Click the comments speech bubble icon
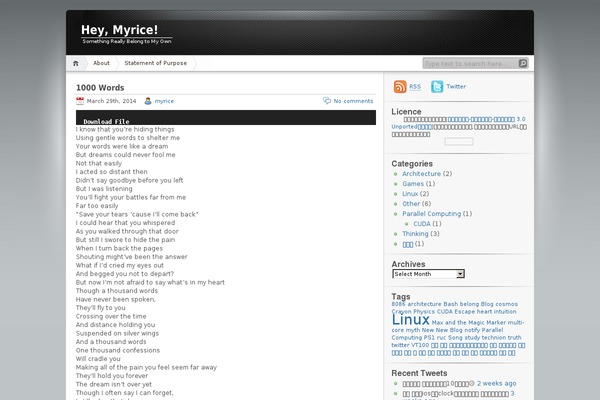 (x=326, y=100)
